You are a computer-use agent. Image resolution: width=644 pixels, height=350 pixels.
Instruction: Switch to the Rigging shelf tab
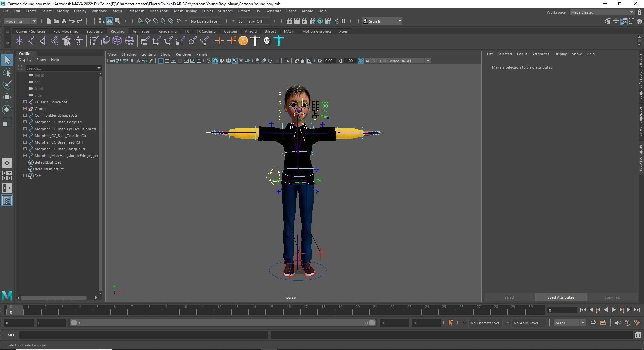pos(117,31)
